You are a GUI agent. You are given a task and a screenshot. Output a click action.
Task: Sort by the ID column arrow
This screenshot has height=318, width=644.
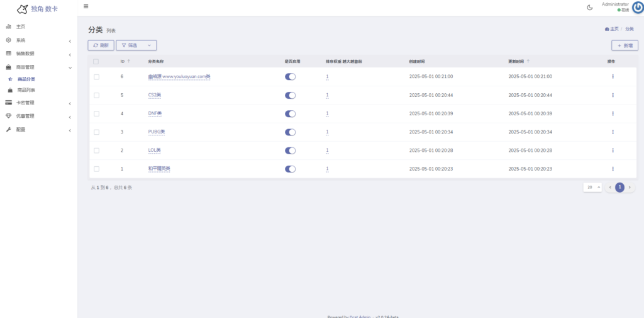tap(128, 61)
